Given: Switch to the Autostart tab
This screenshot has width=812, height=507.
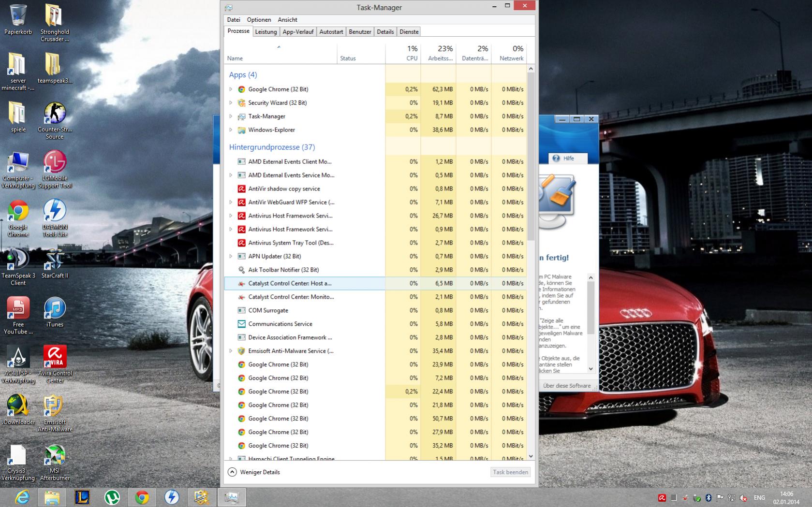Looking at the screenshot, I should pyautogui.click(x=331, y=32).
